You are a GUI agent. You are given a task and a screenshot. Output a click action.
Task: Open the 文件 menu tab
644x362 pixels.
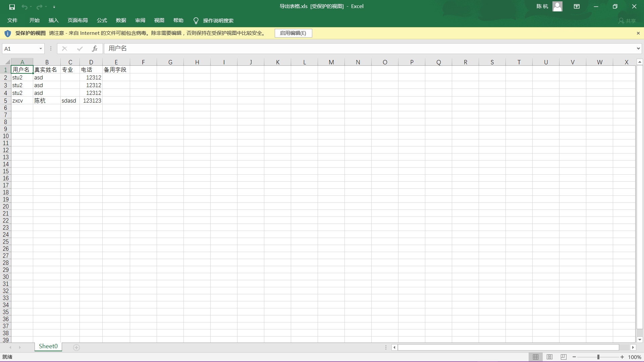(x=12, y=20)
